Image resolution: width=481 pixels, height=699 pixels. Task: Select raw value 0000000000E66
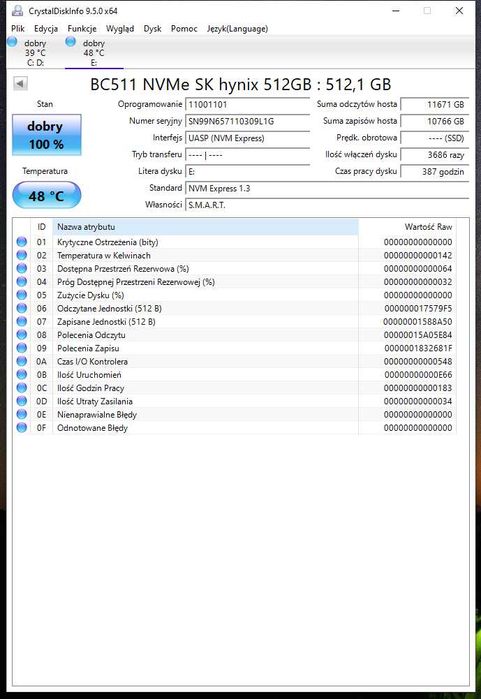coord(418,374)
